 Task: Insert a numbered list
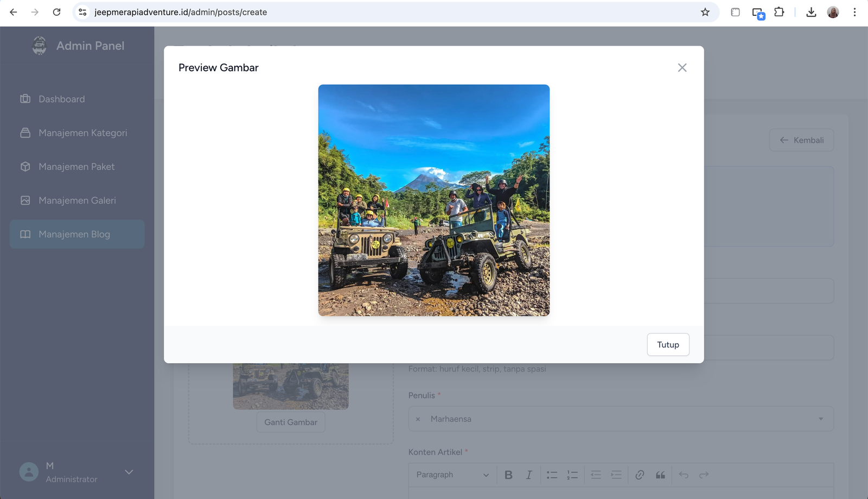coord(572,475)
